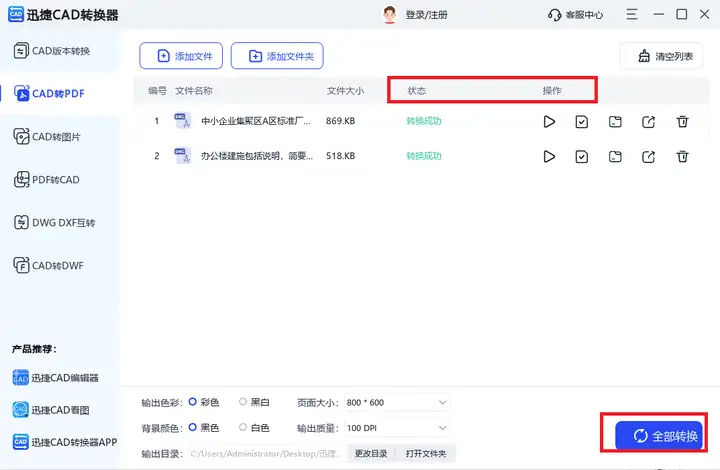
Task: Click the 添加文件夹 button
Action: click(277, 56)
